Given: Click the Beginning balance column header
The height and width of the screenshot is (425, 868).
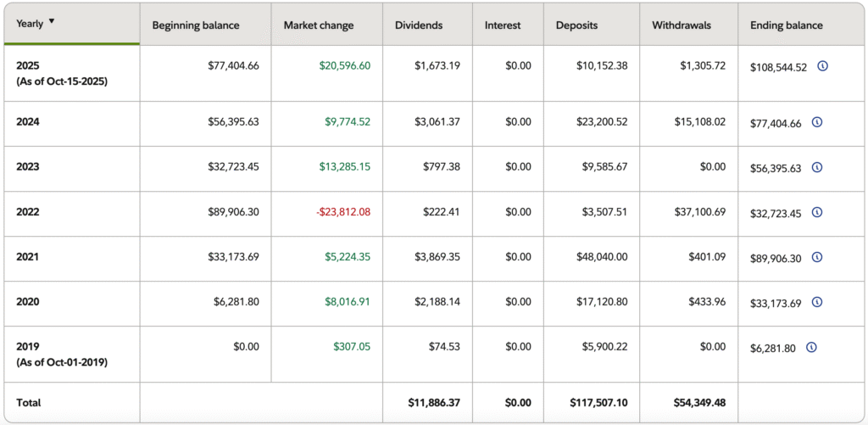Looking at the screenshot, I should tap(196, 25).
